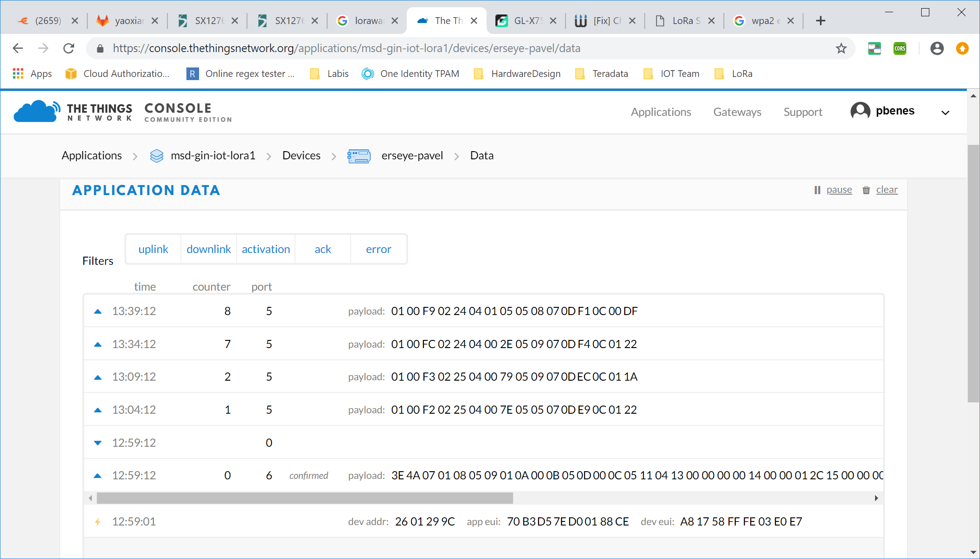The height and width of the screenshot is (559, 980).
Task: Open the Chrome profile avatar
Action: click(937, 48)
